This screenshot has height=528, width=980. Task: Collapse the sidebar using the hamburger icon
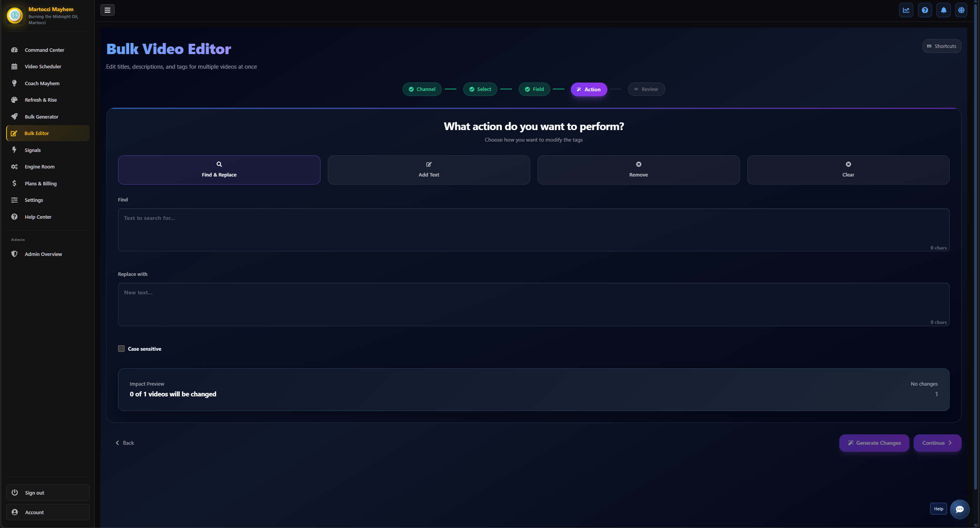[x=107, y=10]
